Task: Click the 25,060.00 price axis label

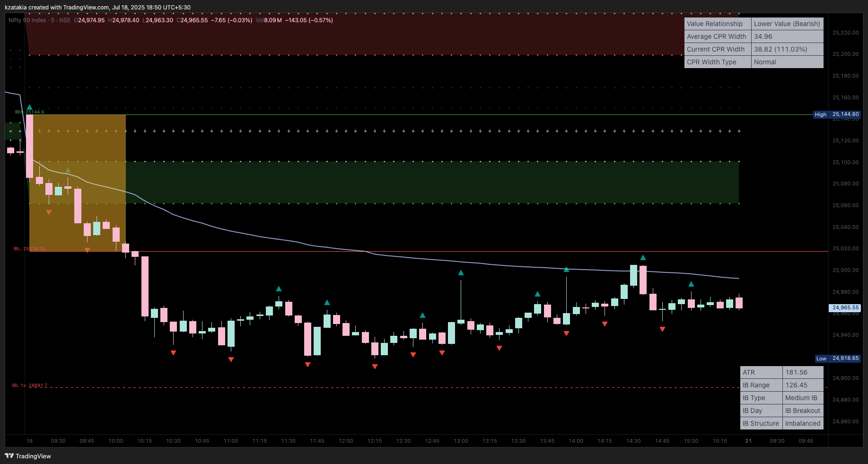Action: tap(845, 205)
